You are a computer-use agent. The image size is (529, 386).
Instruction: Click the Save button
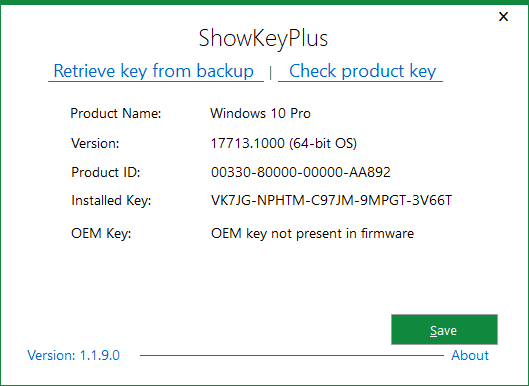(444, 330)
